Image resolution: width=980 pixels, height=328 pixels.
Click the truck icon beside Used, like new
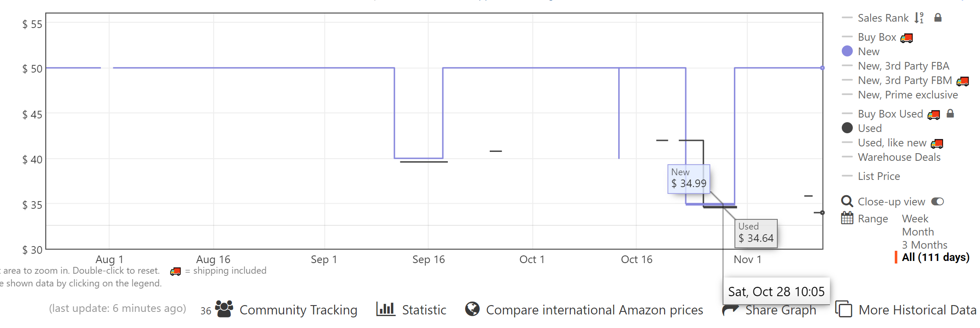pos(937,143)
